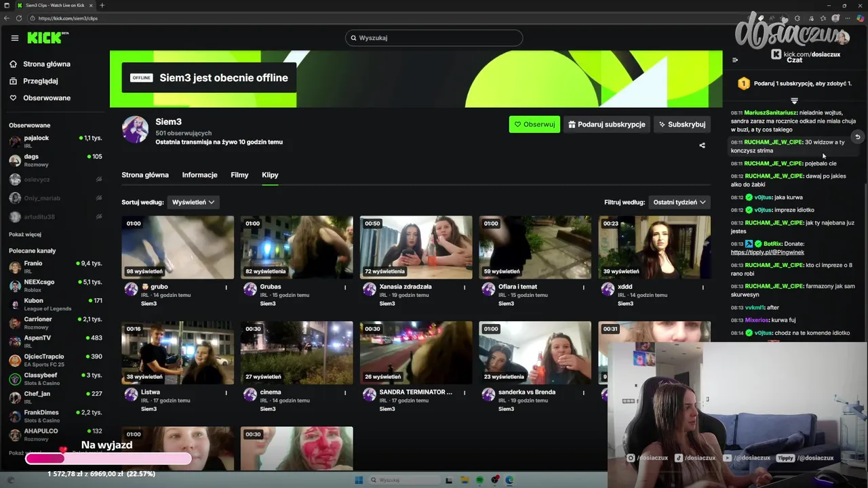Open the tipply.pl/@Pingwinek donate link

pos(768,252)
